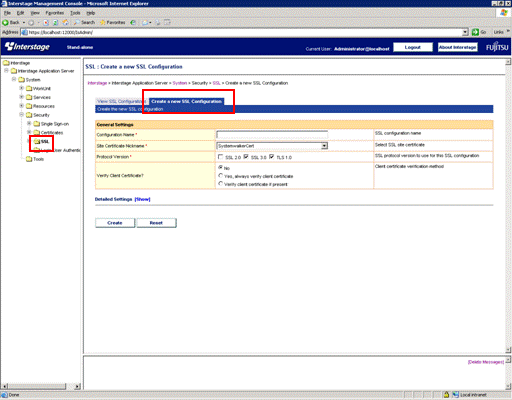Click the About Interstage button

tap(457, 47)
